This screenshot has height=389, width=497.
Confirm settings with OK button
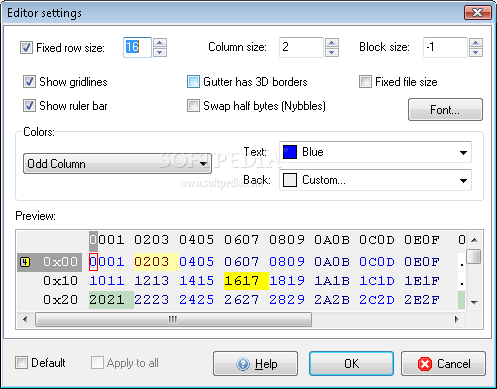pyautogui.click(x=351, y=364)
